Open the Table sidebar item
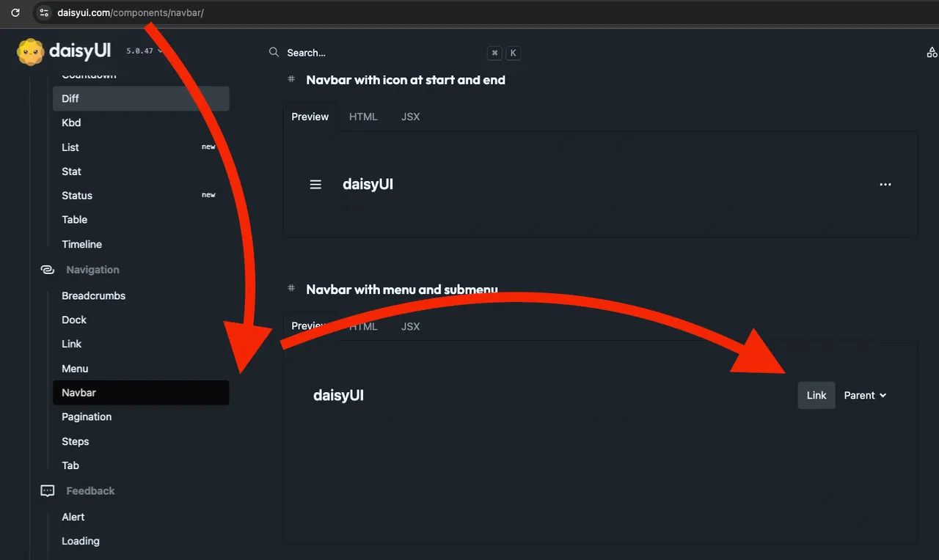The width and height of the screenshot is (939, 560). coord(141,219)
